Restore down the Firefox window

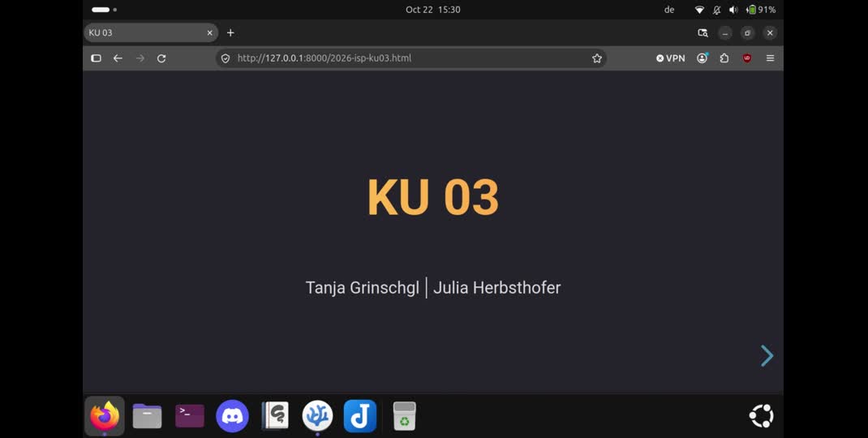click(x=747, y=33)
